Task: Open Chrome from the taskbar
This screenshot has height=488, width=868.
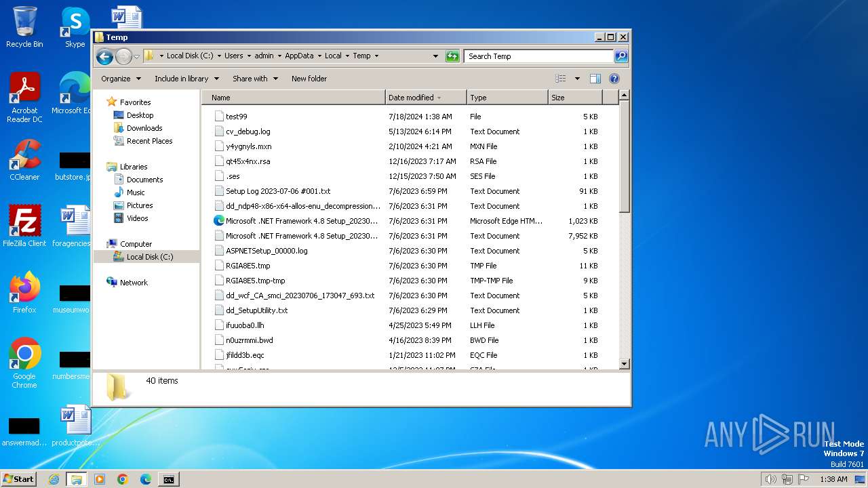Action: 122,479
